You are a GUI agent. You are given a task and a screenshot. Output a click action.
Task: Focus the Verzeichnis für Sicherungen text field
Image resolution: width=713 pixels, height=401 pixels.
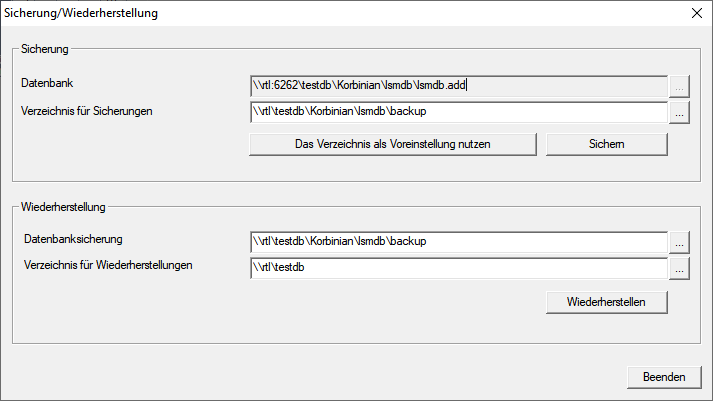[459, 112]
